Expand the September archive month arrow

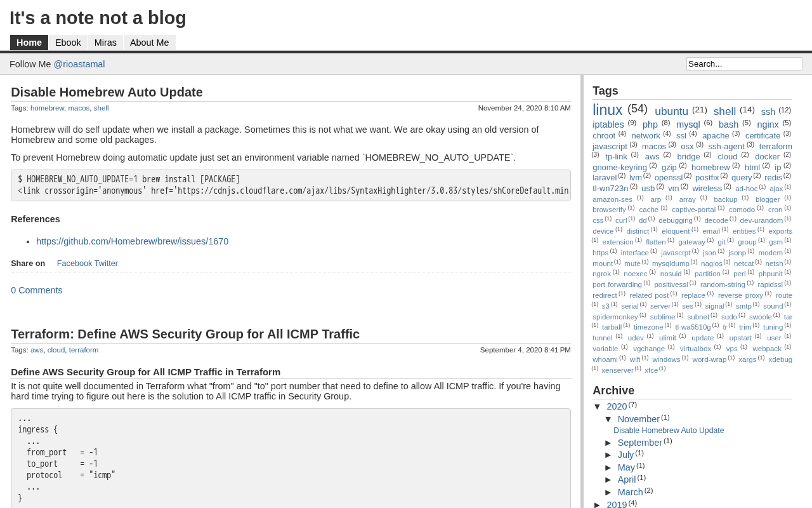pos(608,443)
